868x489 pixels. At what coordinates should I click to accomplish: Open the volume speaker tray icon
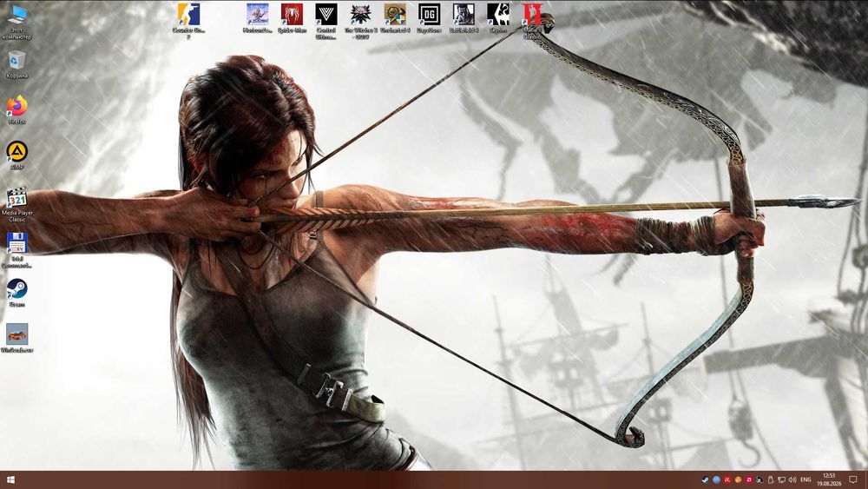[x=792, y=479]
